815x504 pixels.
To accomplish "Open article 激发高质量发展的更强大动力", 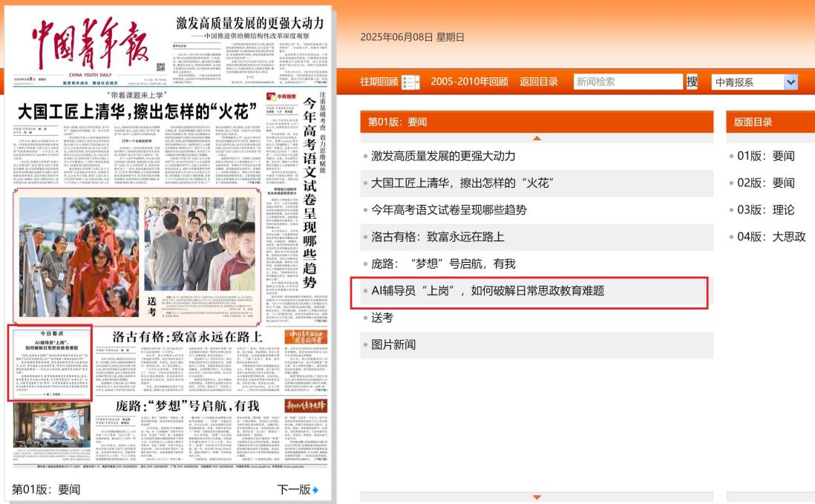I will [443, 156].
